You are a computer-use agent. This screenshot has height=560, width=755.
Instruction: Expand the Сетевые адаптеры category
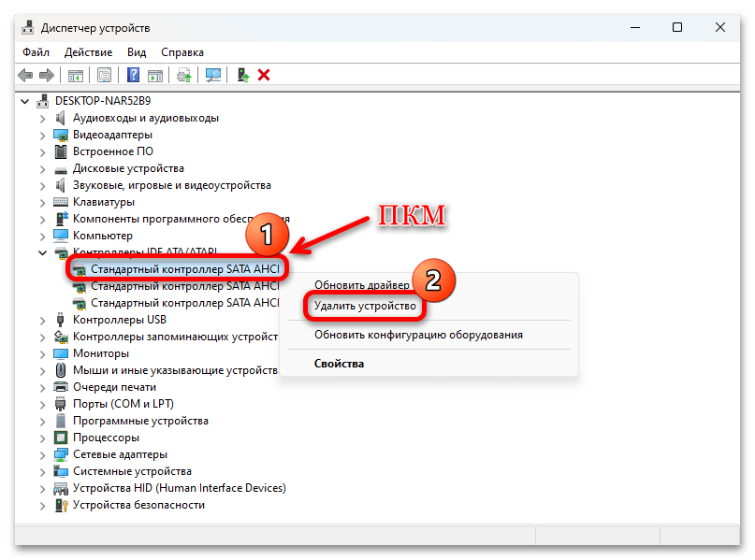pyautogui.click(x=43, y=454)
